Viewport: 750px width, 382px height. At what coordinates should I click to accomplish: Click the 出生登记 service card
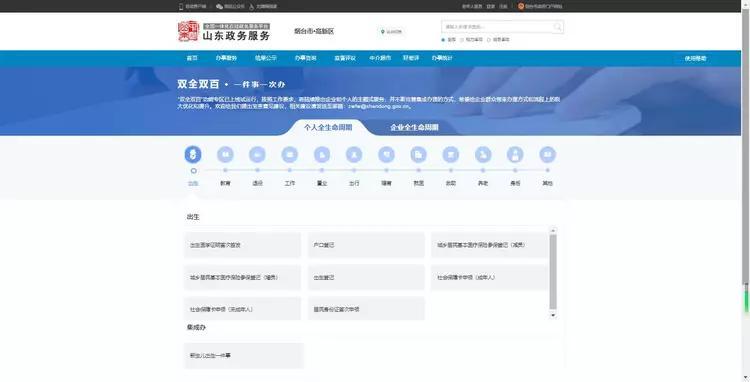click(x=366, y=277)
